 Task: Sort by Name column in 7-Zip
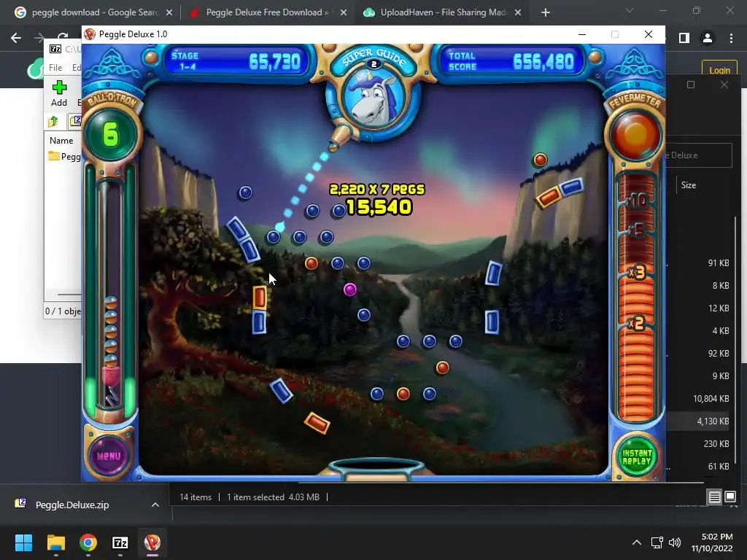coord(63,141)
